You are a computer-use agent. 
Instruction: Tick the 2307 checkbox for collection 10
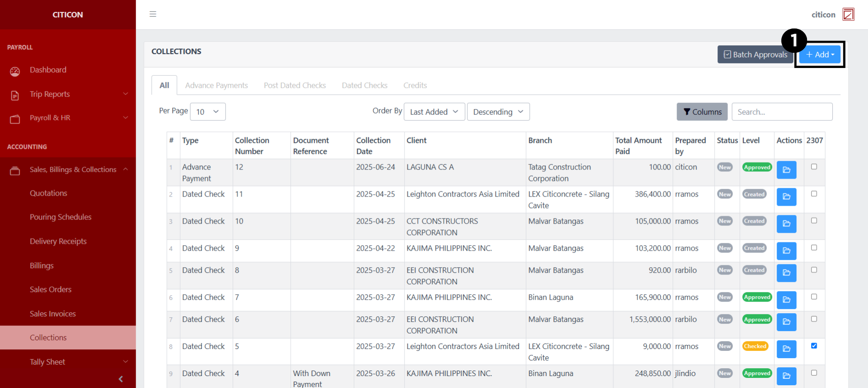[x=813, y=220]
